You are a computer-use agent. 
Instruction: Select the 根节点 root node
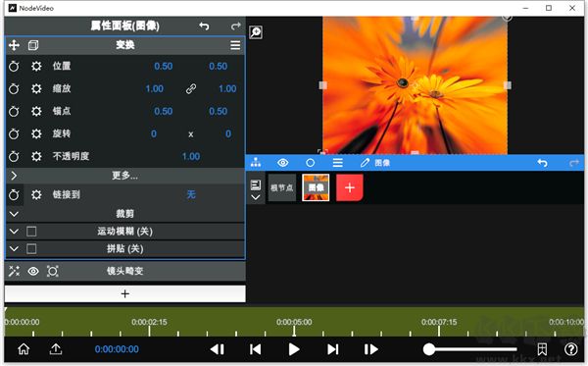[x=281, y=187]
